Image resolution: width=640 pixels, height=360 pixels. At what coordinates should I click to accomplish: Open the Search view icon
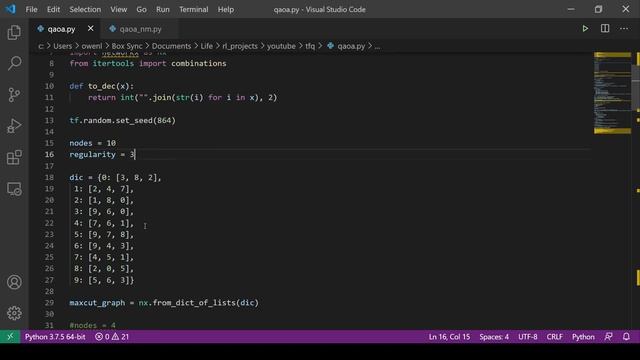14,63
